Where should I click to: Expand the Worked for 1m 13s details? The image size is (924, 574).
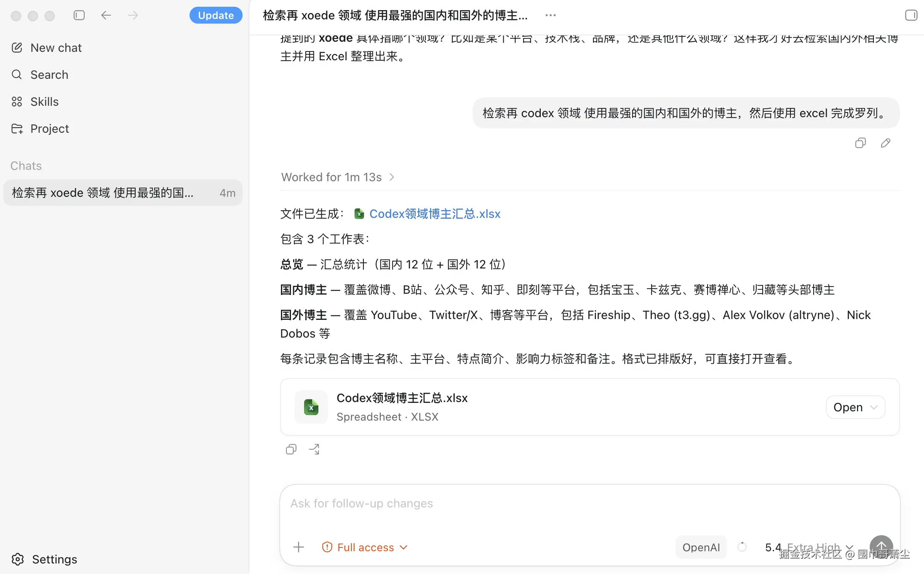(338, 177)
